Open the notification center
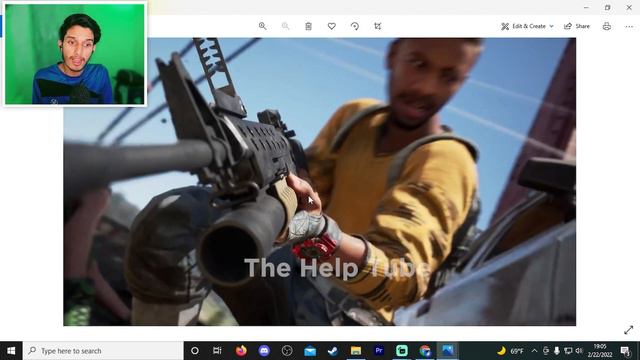Screen dimensions: 640x360 coord(625,351)
